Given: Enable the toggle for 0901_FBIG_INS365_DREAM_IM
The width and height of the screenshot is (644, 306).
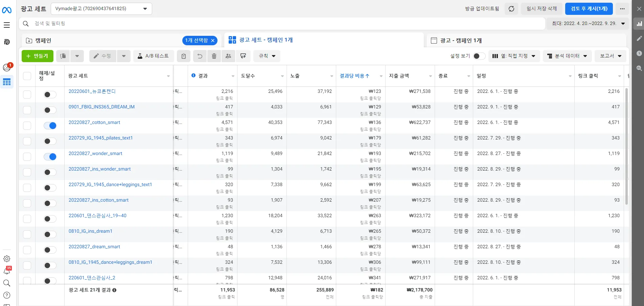Looking at the screenshot, I should pyautogui.click(x=50, y=110).
